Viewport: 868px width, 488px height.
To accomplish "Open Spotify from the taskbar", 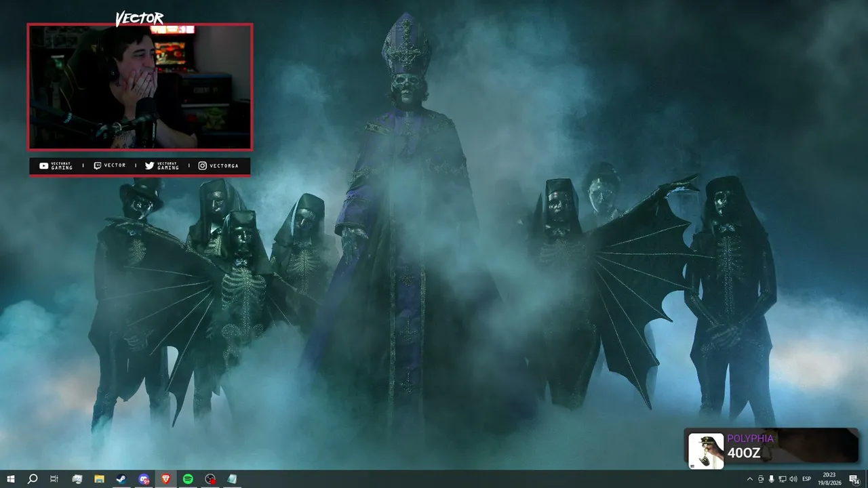I will tap(188, 479).
